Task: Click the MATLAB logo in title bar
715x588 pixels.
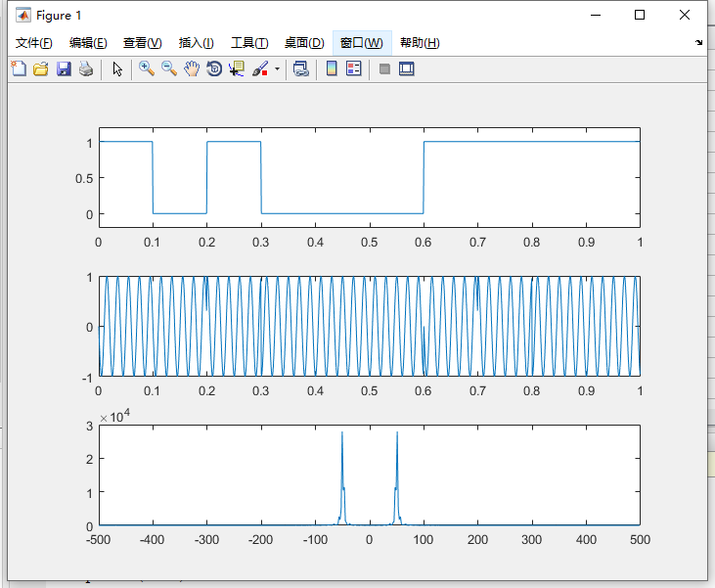Action: [x=22, y=15]
